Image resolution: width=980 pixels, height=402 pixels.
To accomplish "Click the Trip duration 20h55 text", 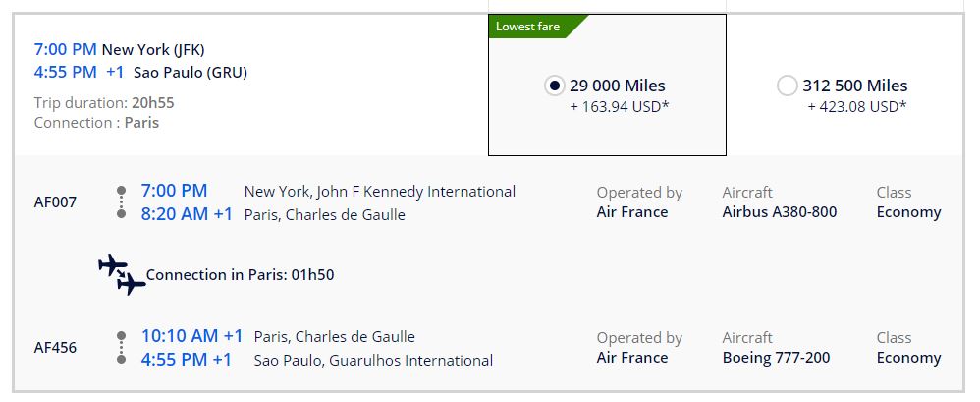I will point(104,102).
